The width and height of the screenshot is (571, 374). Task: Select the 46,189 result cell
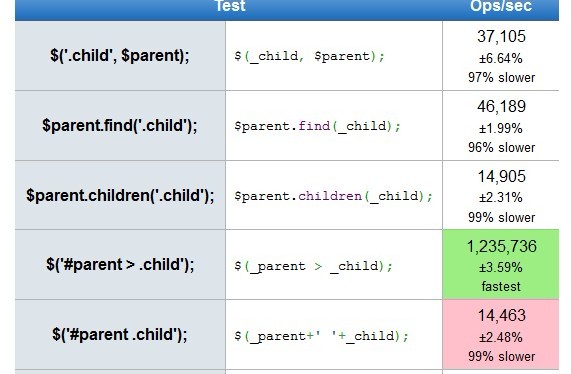point(501,126)
